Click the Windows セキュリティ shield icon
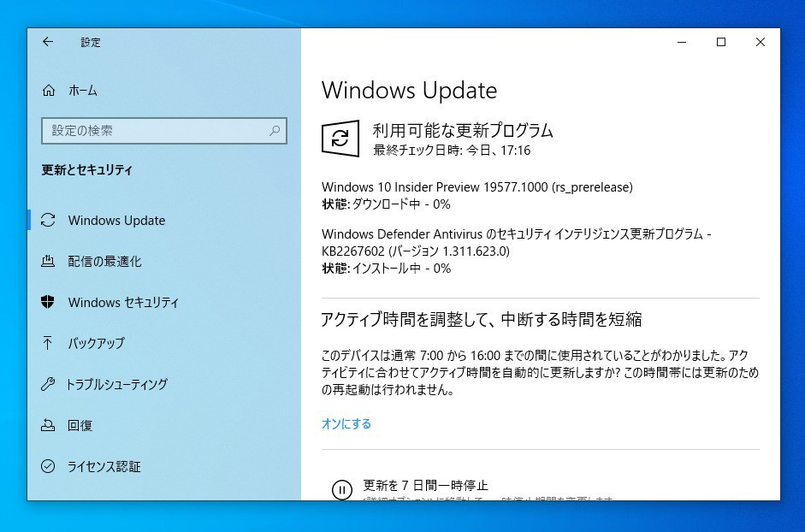This screenshot has width=805, height=532. click(48, 302)
